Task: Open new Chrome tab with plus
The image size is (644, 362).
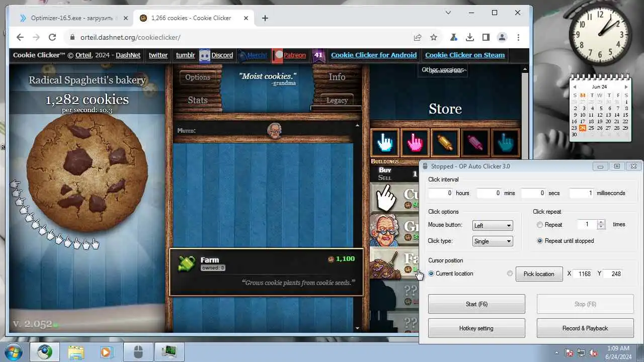Action: [265, 18]
